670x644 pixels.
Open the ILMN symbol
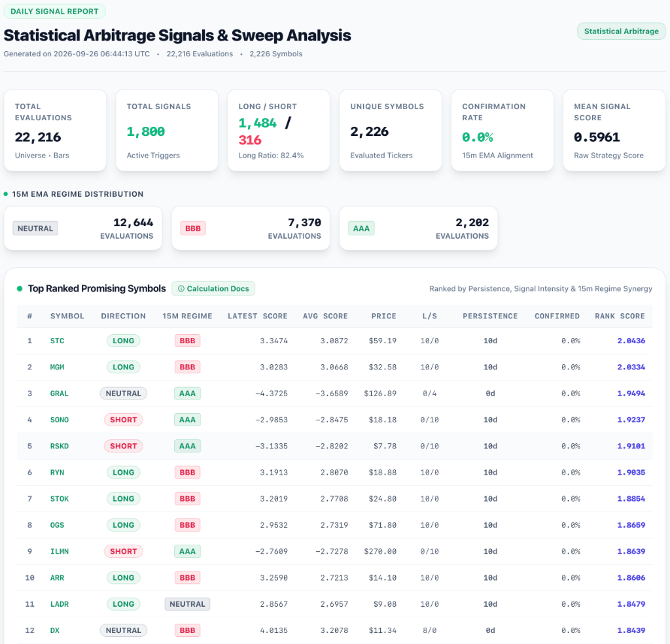(60, 552)
